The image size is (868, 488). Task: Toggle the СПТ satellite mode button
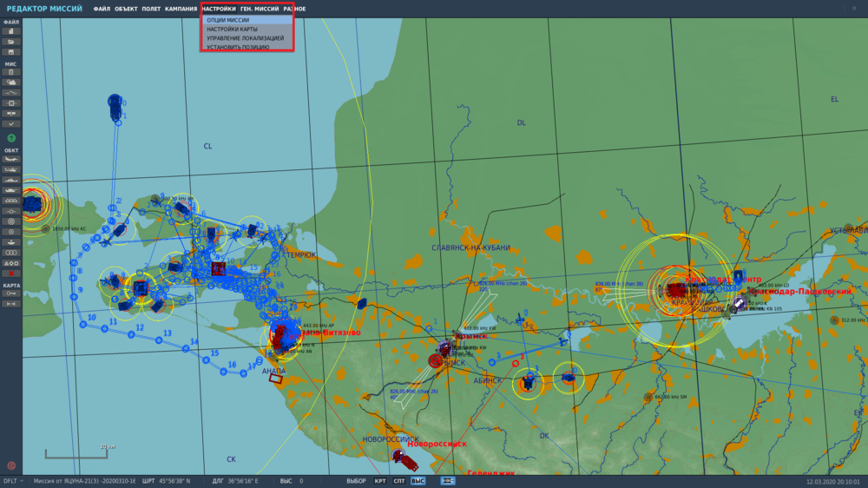pyautogui.click(x=399, y=481)
